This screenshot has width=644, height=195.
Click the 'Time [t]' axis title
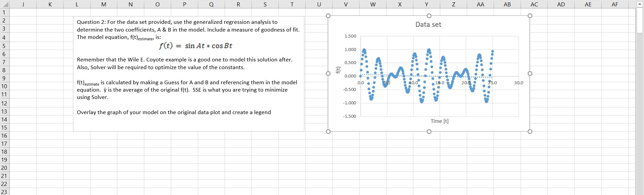(x=440, y=121)
